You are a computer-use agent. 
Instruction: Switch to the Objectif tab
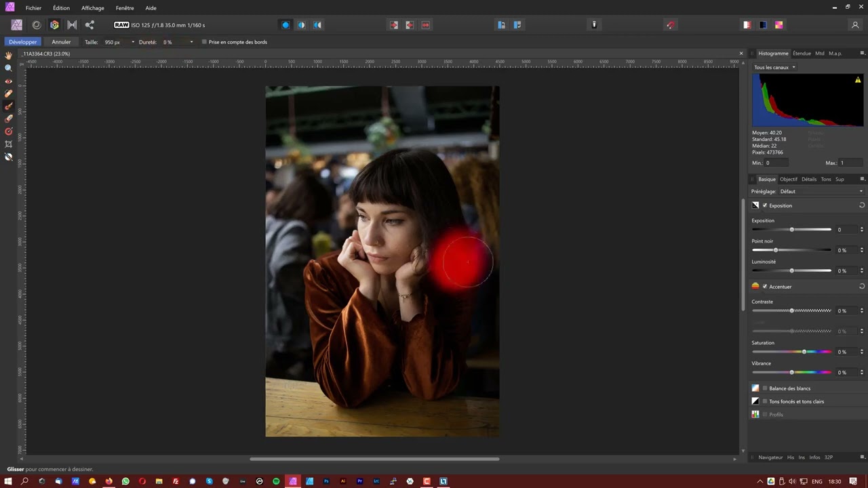click(x=789, y=179)
